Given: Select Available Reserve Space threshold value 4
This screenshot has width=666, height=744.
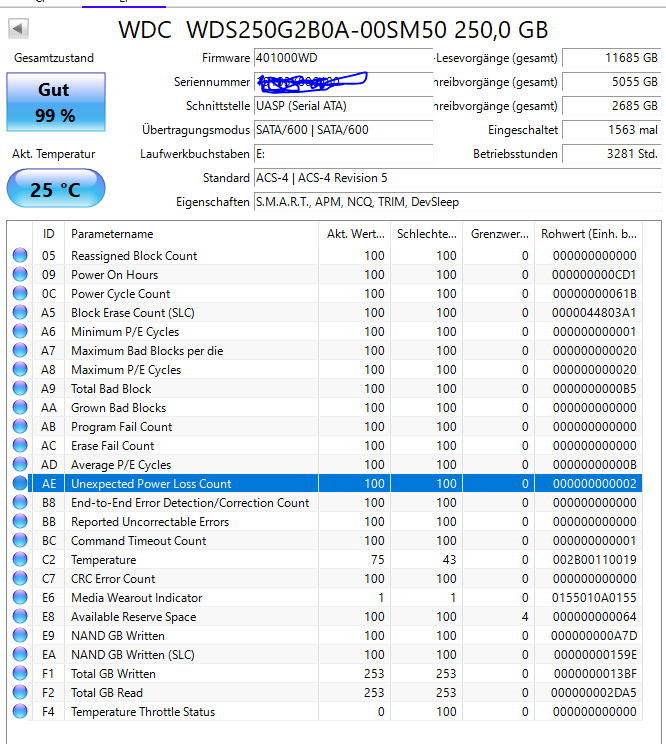Looking at the screenshot, I should coord(525,616).
